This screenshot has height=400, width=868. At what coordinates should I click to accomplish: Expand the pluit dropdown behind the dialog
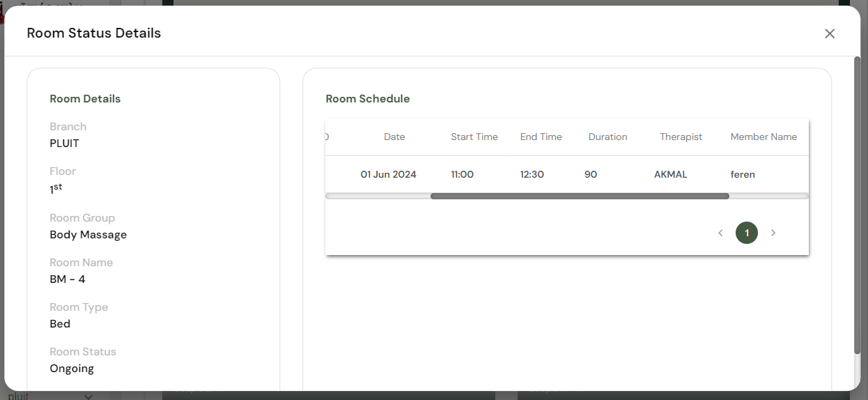[88, 397]
